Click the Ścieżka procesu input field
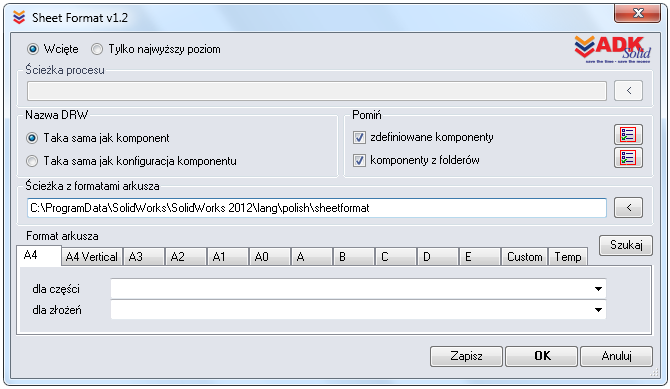Screen dimensions: 670x389 317,91
